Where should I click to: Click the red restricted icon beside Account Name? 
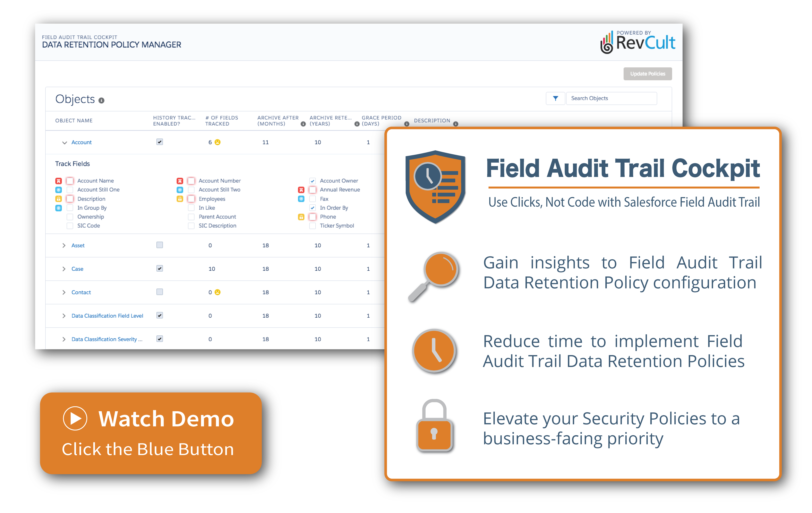tap(59, 181)
